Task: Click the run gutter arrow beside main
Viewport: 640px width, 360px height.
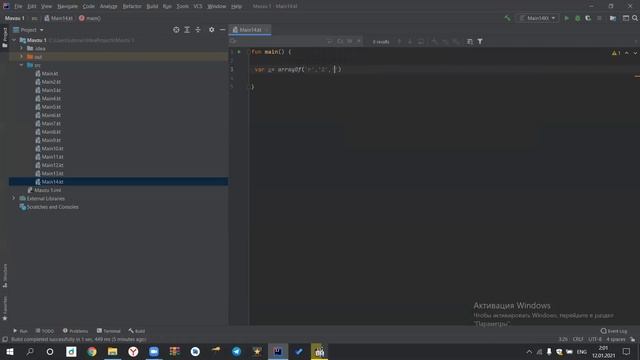Action: click(239, 52)
